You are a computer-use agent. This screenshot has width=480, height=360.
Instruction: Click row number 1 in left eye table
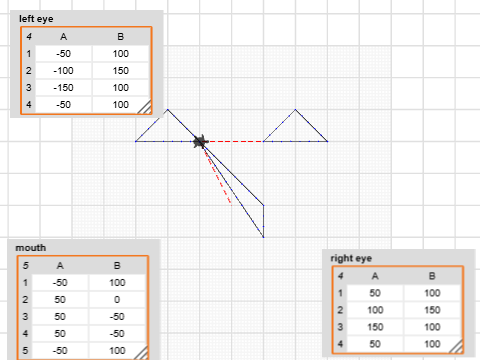[x=29, y=54]
